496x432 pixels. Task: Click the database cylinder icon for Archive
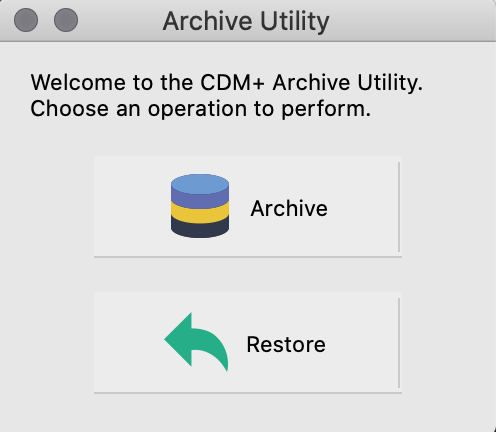click(200, 206)
